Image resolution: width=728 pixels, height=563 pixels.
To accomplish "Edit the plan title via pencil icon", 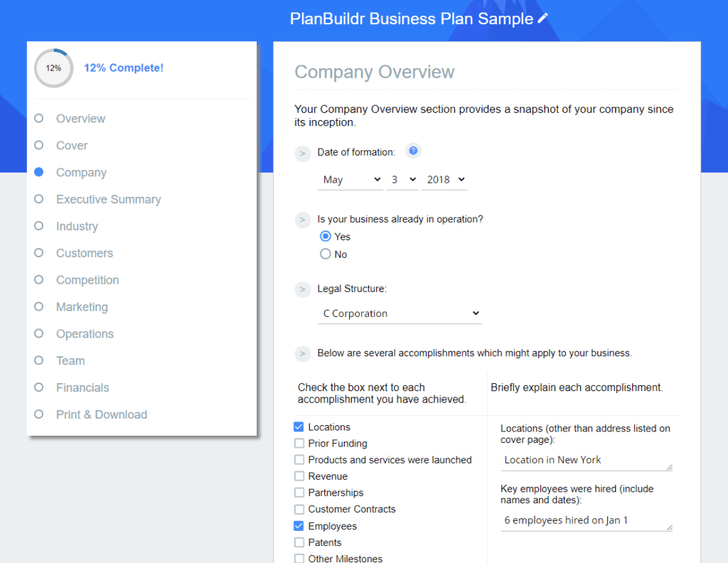I will coord(543,19).
